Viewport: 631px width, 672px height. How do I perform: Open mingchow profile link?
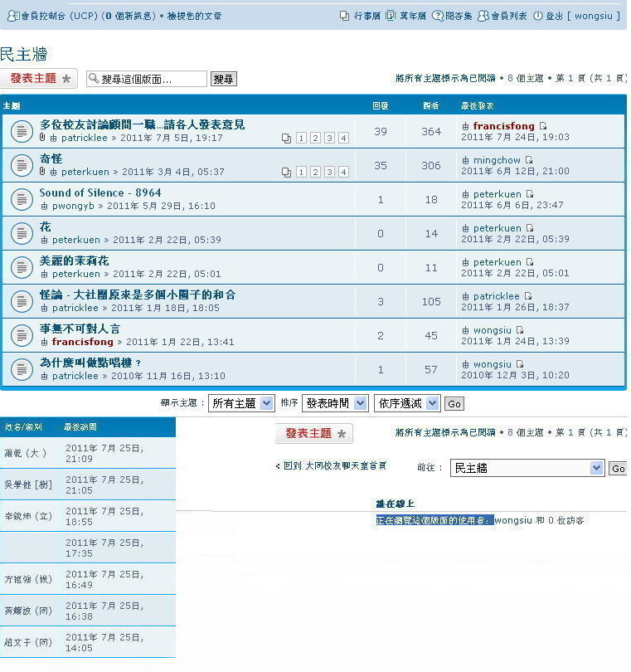pyautogui.click(x=497, y=160)
